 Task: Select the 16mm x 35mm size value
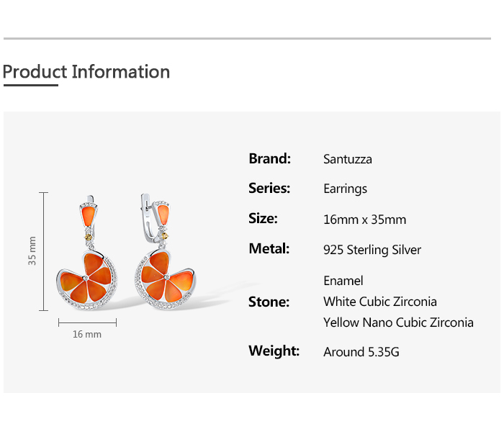click(365, 220)
